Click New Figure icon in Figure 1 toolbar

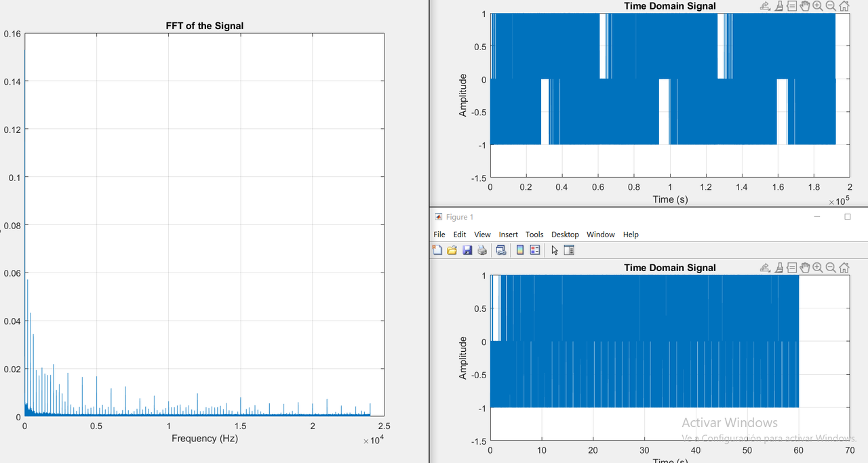tap(437, 250)
